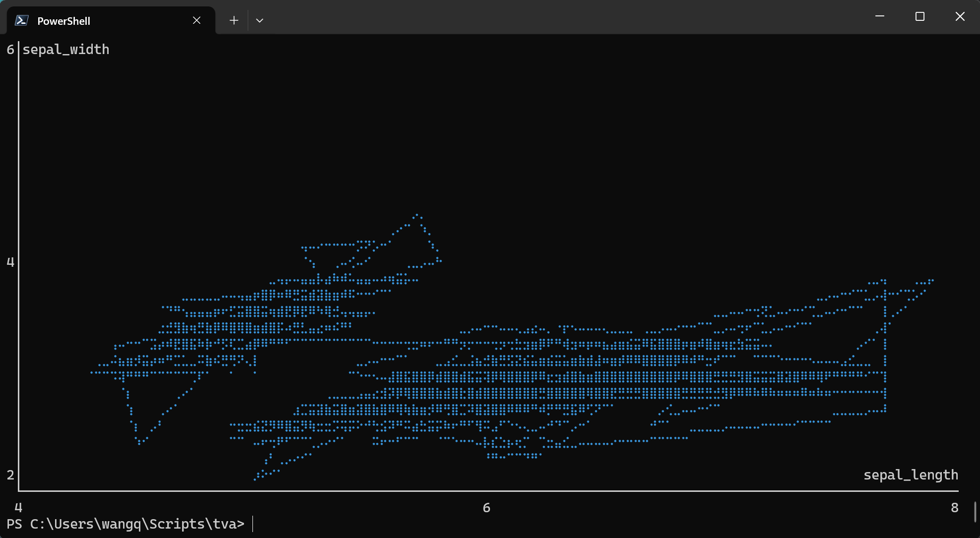The image size is (980, 538).
Task: Click the terminal app icon left of the tab title
Action: pos(21,20)
